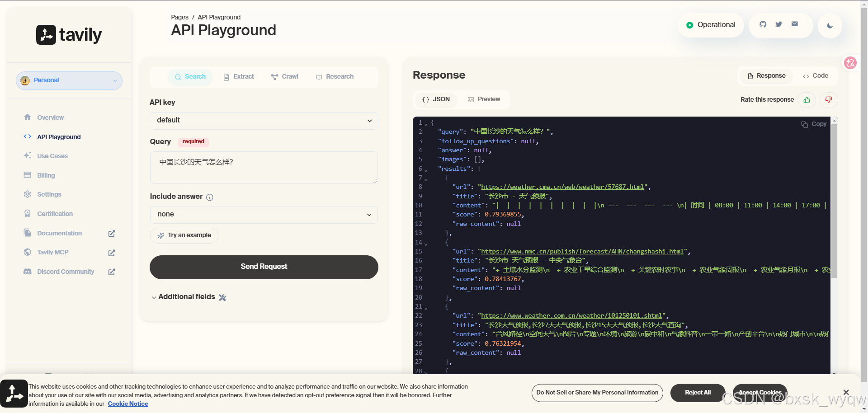The image size is (868, 413).
Task: Click Send Request button
Action: [x=264, y=267]
